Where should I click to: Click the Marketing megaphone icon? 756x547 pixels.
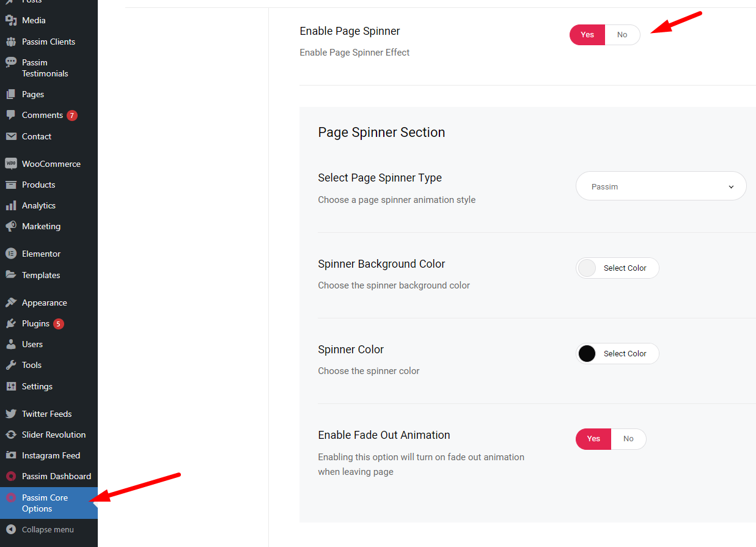10,226
